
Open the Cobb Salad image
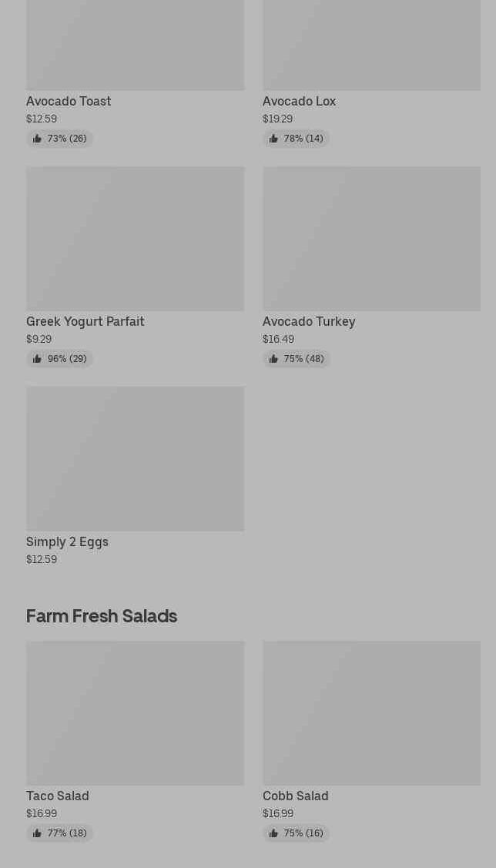pyautogui.click(x=371, y=712)
